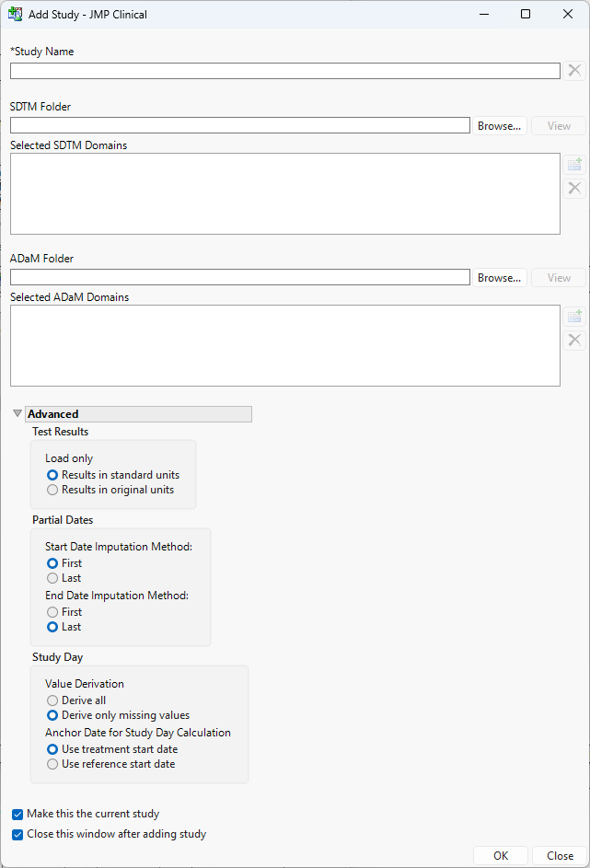Browse for the SDTM Folder
Viewport: 590px width, 868px height.
pos(500,126)
